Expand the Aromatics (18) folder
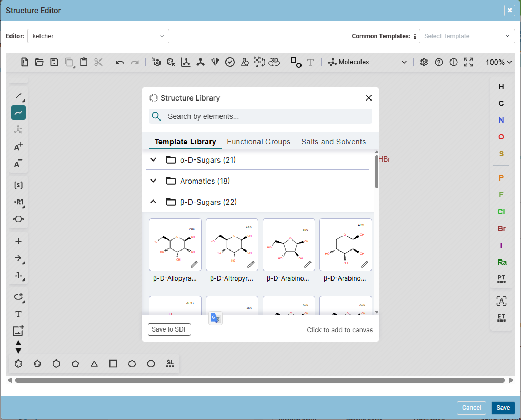The image size is (521, 420). [258, 181]
